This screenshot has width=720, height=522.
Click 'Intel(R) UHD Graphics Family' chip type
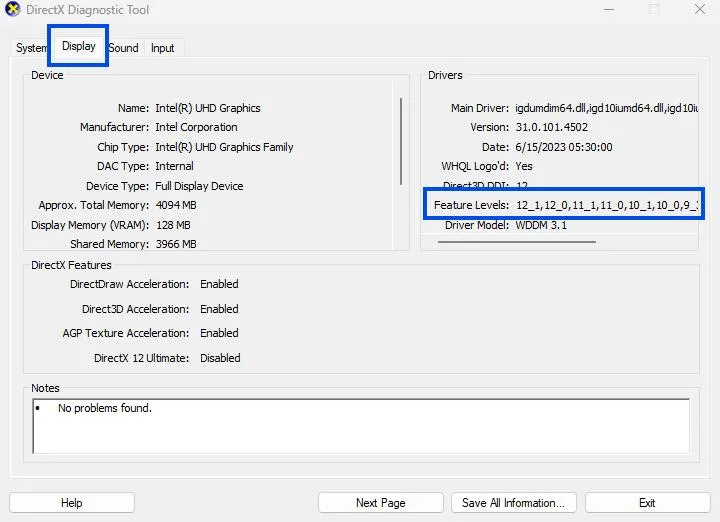point(225,147)
